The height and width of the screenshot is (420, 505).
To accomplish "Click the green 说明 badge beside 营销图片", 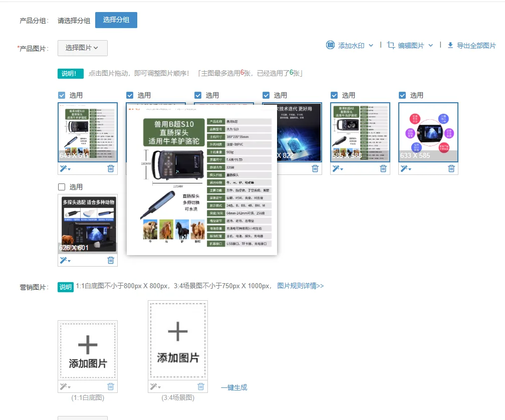I will pos(66,287).
